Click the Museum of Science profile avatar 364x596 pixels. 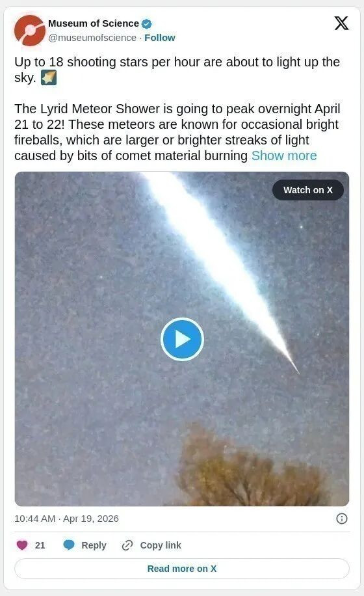click(x=30, y=31)
